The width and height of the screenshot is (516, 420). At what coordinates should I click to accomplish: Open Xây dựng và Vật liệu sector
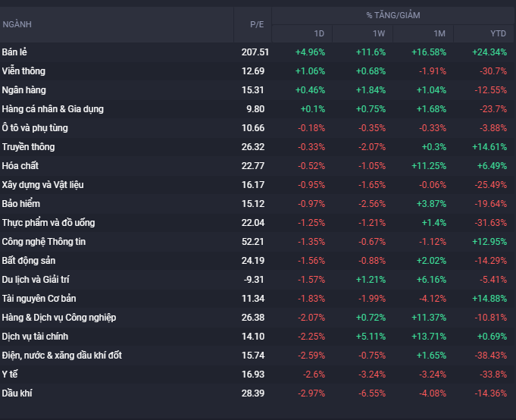[42, 185]
